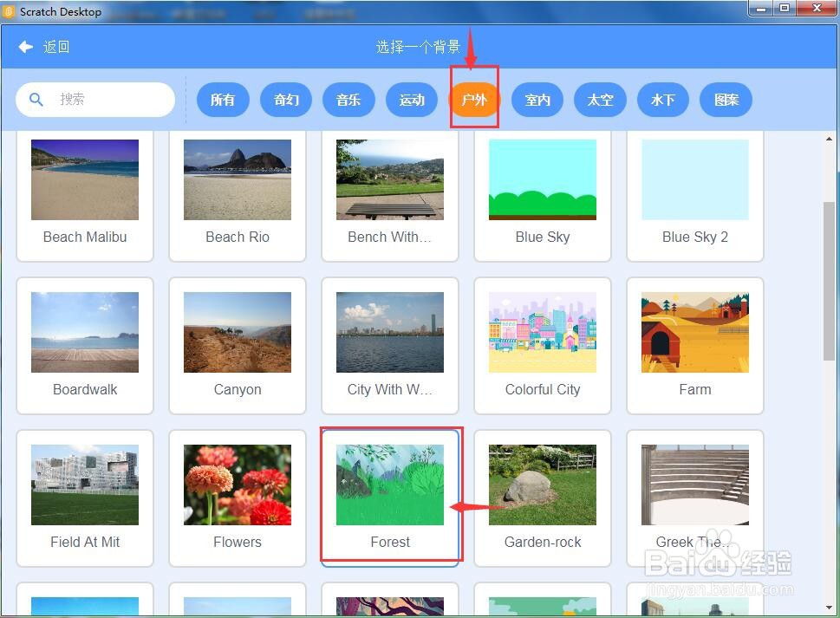Image resolution: width=840 pixels, height=618 pixels.
Task: Choose the Greek Theater backdrop thumbnail
Action: pyautogui.click(x=695, y=485)
